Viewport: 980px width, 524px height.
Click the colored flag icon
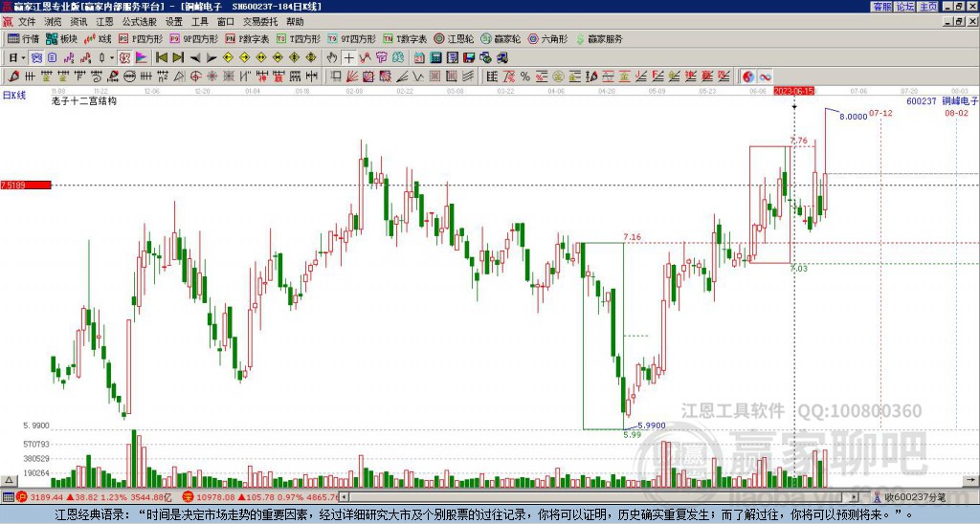142,57
